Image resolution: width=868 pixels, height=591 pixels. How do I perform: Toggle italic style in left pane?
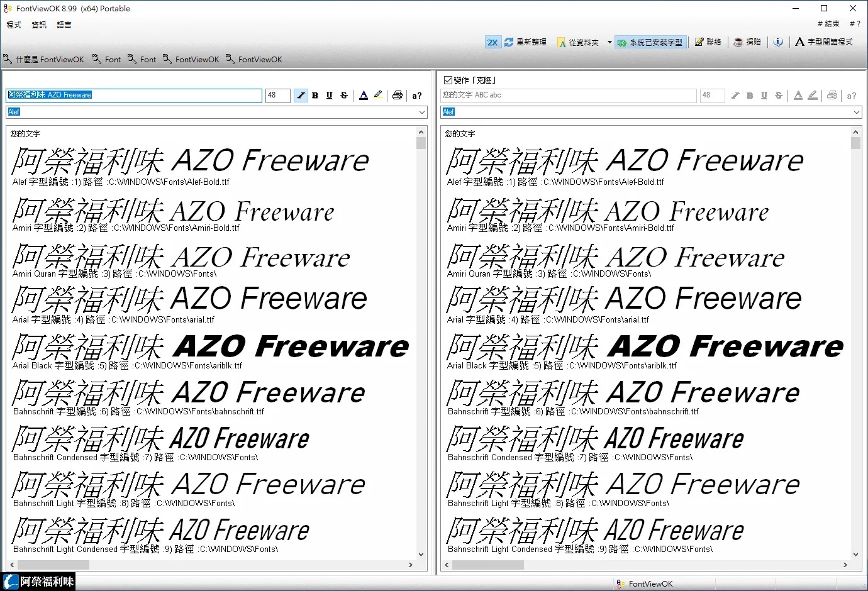point(301,96)
